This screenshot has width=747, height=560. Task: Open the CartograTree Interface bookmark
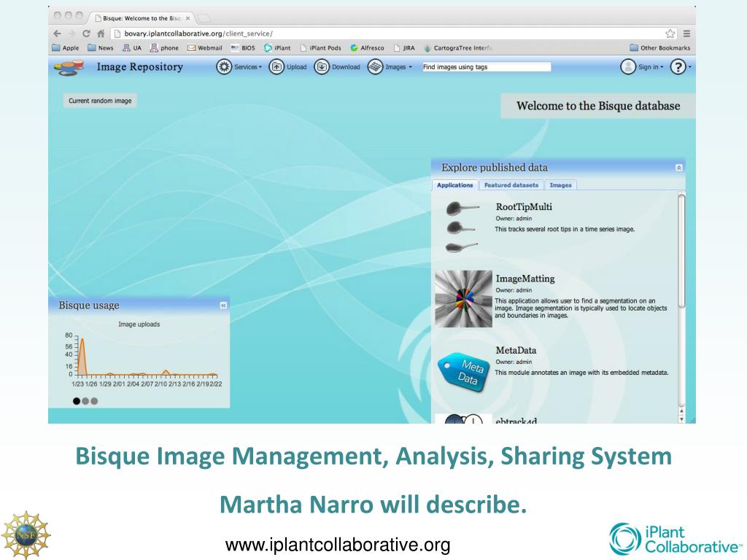pos(458,47)
